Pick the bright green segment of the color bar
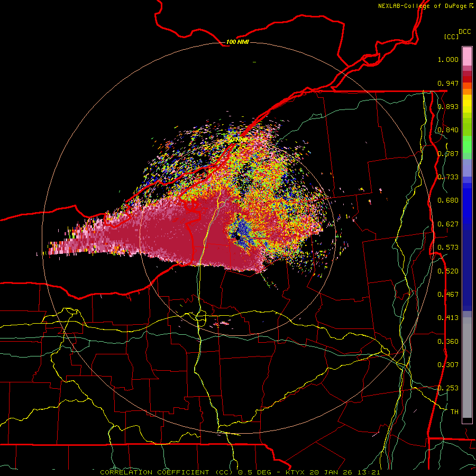 467,144
